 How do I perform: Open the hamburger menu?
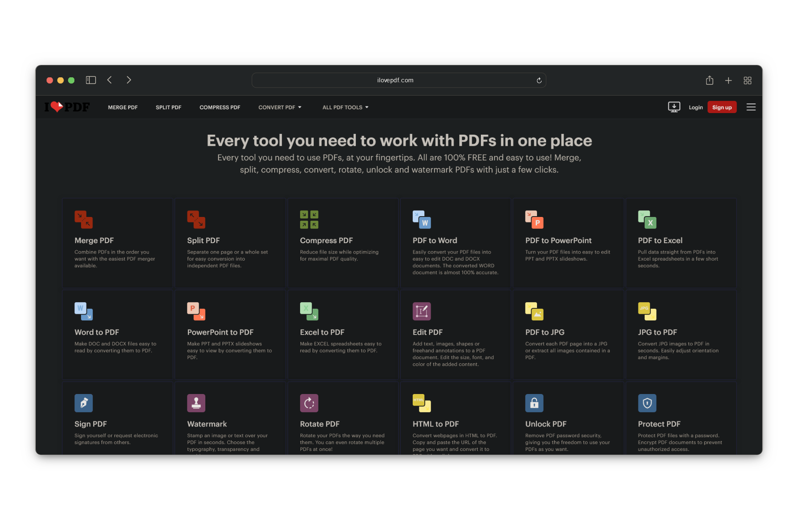click(x=751, y=107)
